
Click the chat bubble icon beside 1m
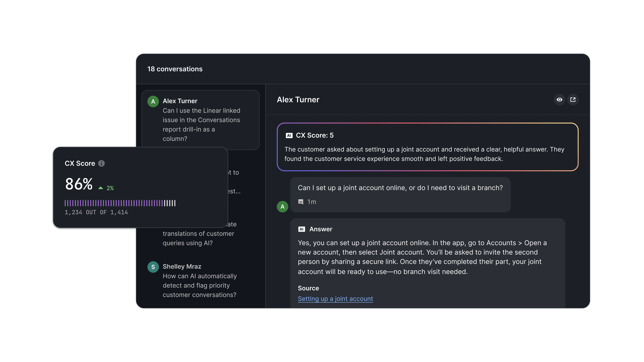pos(301,202)
